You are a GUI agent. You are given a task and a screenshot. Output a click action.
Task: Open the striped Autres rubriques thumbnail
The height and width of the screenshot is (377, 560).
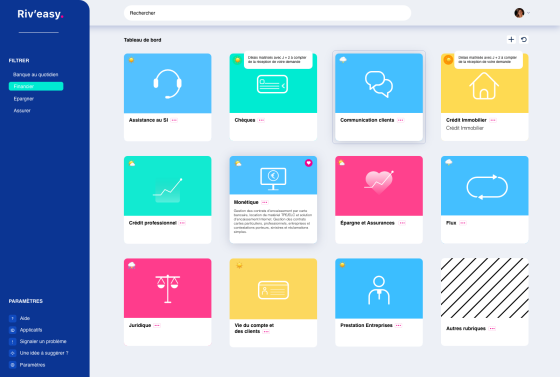point(485,288)
